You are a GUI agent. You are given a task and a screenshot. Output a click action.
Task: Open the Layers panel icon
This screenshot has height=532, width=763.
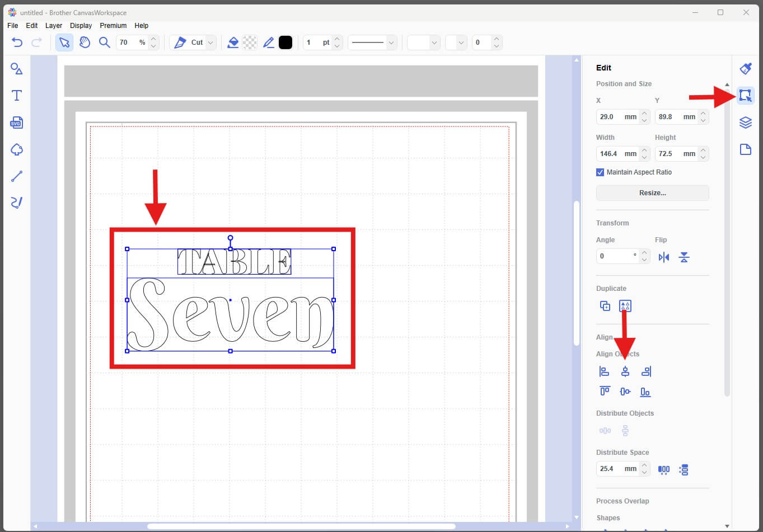pyautogui.click(x=746, y=123)
